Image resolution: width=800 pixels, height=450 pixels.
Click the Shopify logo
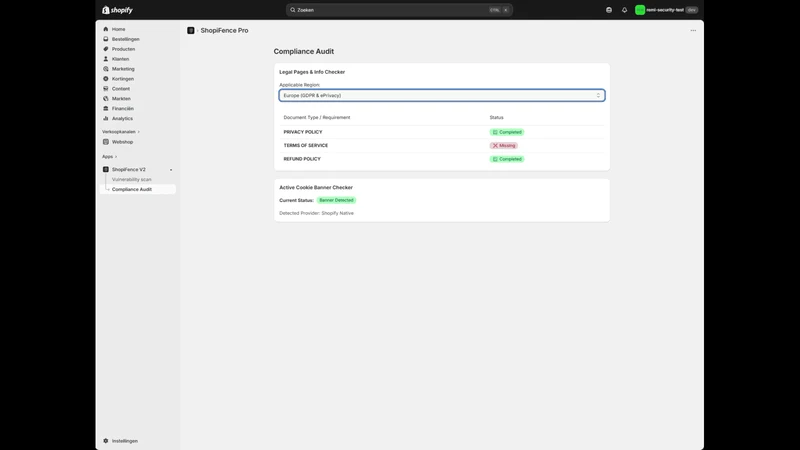[x=117, y=10]
